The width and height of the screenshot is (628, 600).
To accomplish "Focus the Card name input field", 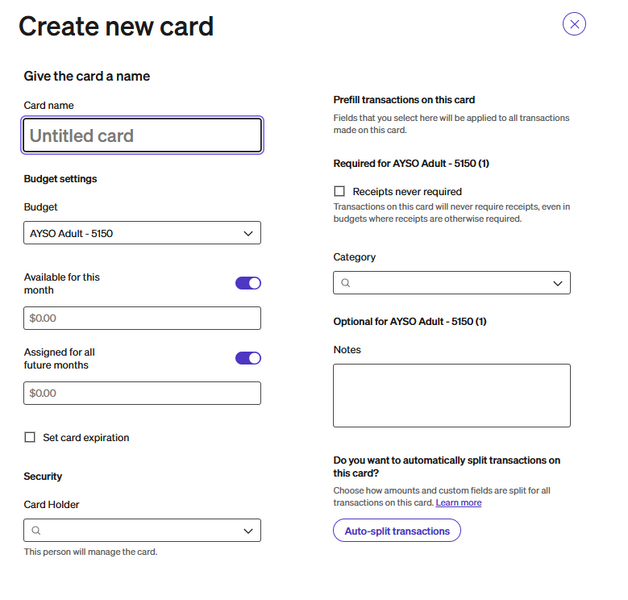I will tap(142, 136).
